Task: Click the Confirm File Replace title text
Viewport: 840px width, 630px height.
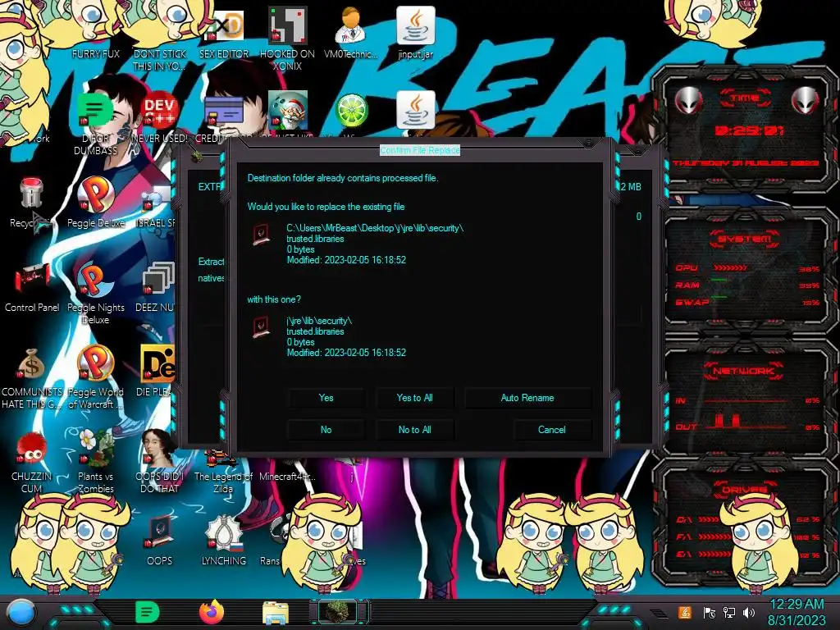Action: click(420, 150)
